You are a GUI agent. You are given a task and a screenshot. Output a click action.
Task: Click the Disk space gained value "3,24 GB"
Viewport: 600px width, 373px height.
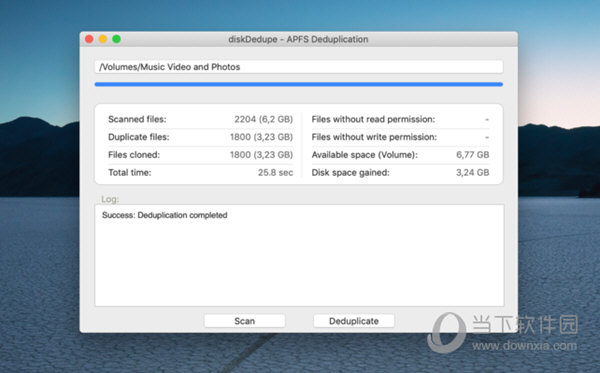coord(473,173)
